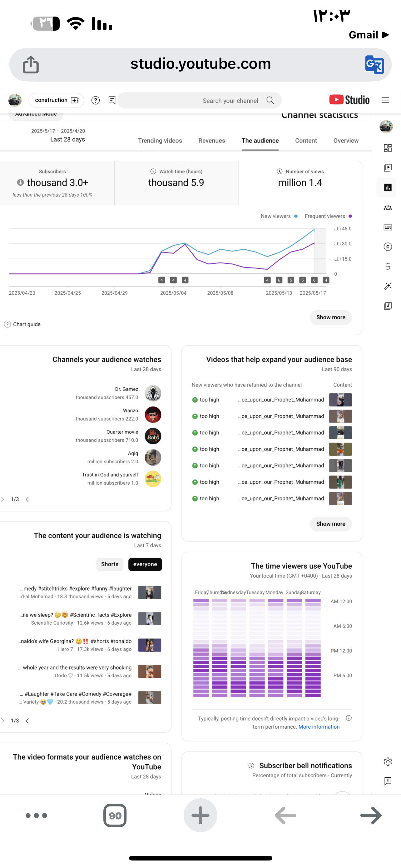The height and width of the screenshot is (868, 401).
Task: Open the Dodo video thumbnail
Action: pyautogui.click(x=150, y=671)
